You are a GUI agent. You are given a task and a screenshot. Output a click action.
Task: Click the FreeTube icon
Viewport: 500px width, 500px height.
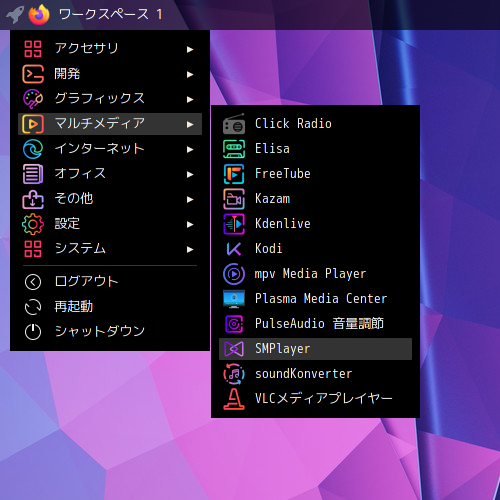click(234, 174)
